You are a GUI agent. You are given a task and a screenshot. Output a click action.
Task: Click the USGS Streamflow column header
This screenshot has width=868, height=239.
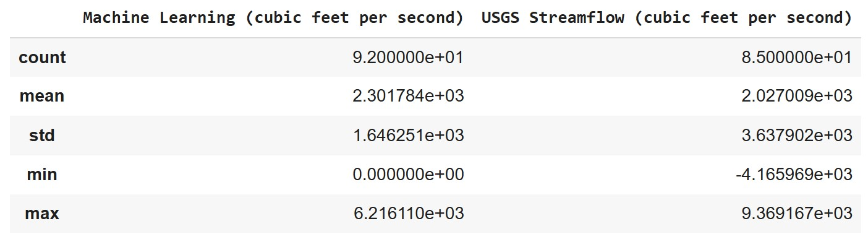click(x=666, y=18)
